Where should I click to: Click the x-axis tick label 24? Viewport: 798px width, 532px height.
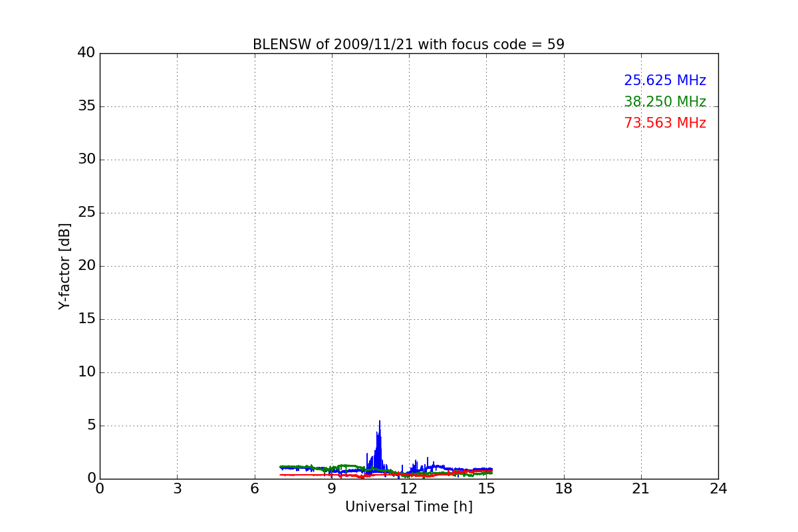[x=718, y=489]
